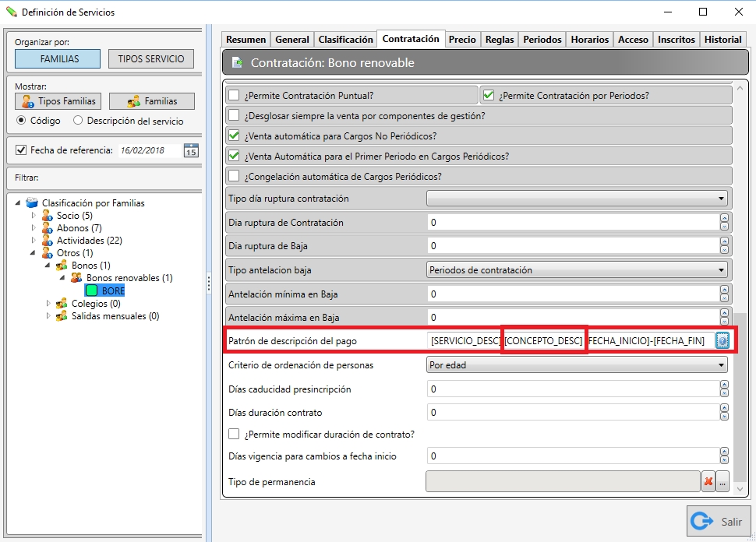This screenshot has width=756, height=542.
Task: Click help icon beside Patrón de descripción field
Action: 722,340
